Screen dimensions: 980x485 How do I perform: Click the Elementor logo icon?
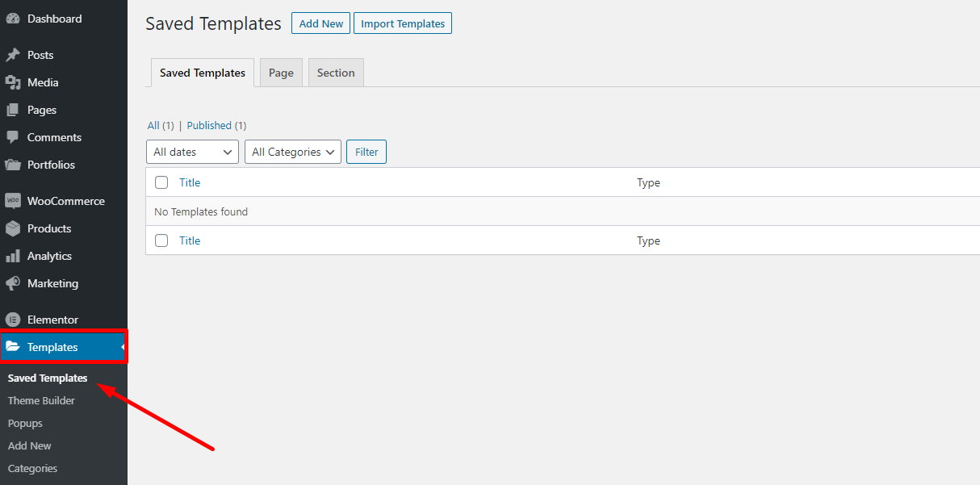coord(13,320)
